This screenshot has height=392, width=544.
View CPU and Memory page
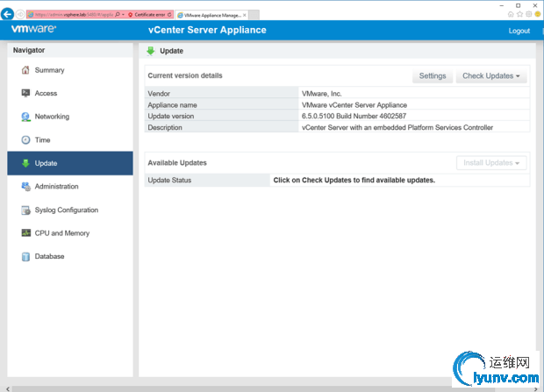69,233
